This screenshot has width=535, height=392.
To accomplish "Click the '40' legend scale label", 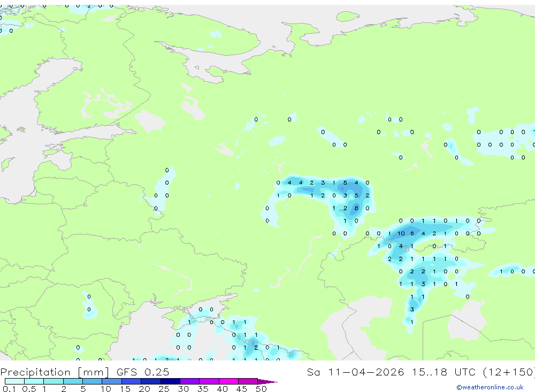I will [222, 389].
